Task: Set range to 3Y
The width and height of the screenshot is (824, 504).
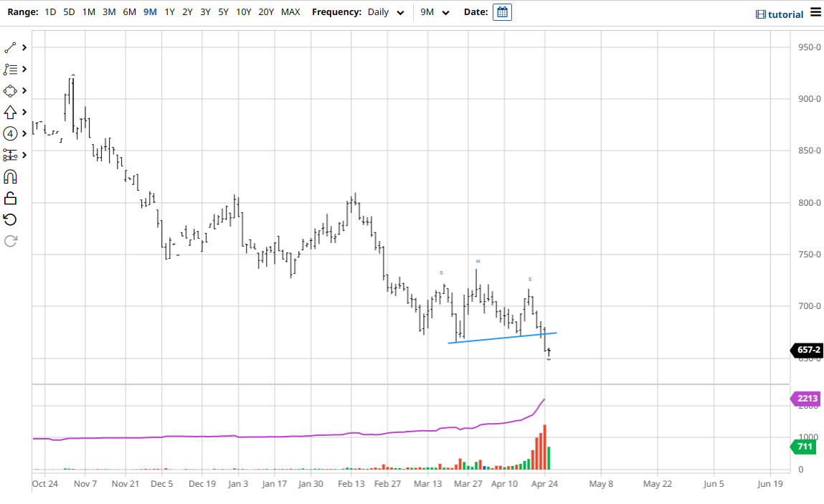Action: coord(205,12)
